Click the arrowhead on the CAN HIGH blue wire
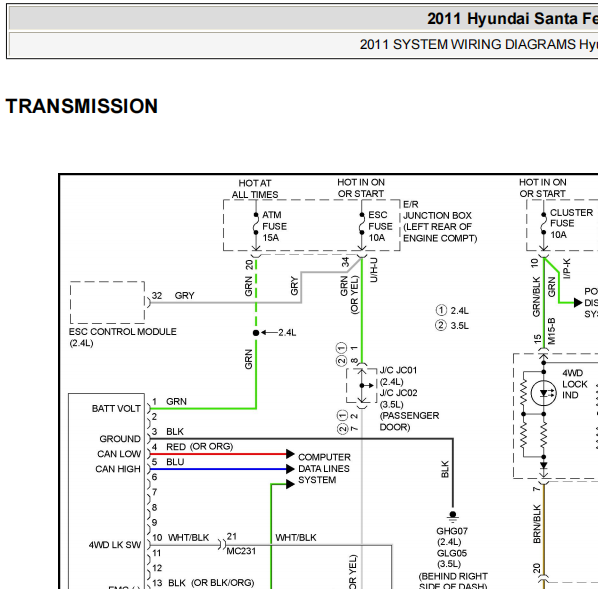Screen dimensions: 598x589 click(291, 469)
